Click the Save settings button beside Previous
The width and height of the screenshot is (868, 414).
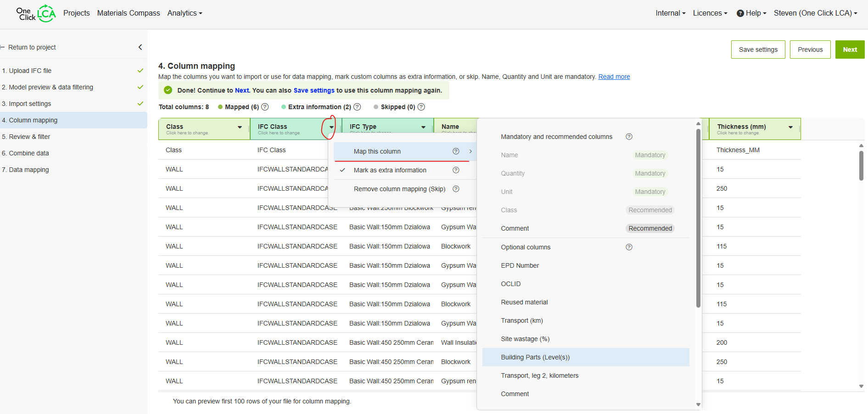tap(758, 50)
